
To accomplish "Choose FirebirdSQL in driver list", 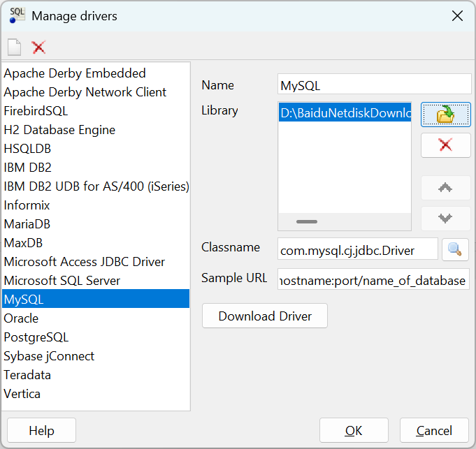I will tap(96, 111).
